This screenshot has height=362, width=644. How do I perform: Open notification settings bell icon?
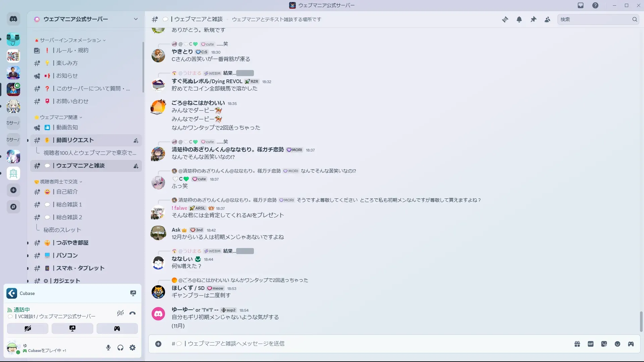click(519, 19)
